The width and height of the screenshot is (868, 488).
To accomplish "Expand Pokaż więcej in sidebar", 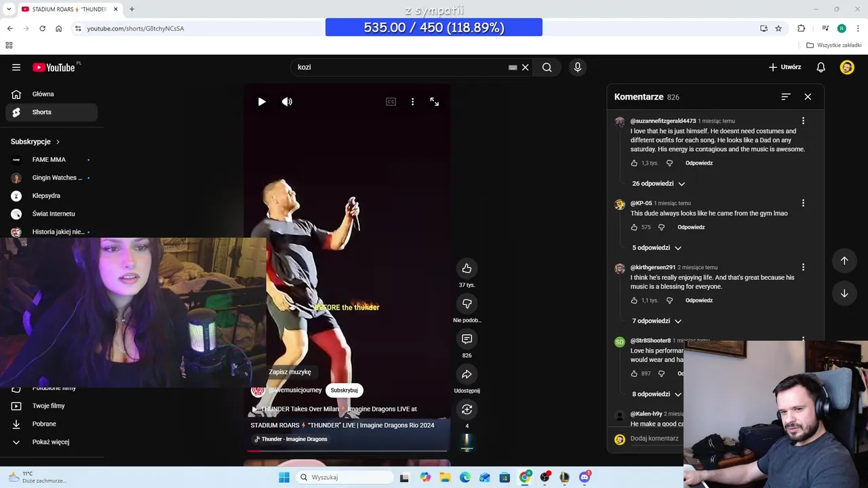I will point(52,442).
